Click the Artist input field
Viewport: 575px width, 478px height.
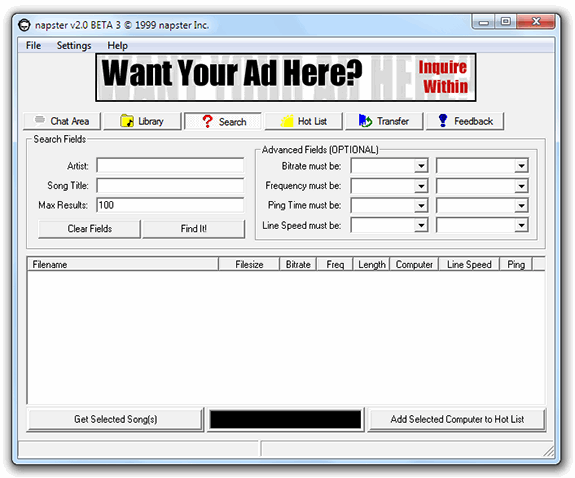tap(170, 165)
